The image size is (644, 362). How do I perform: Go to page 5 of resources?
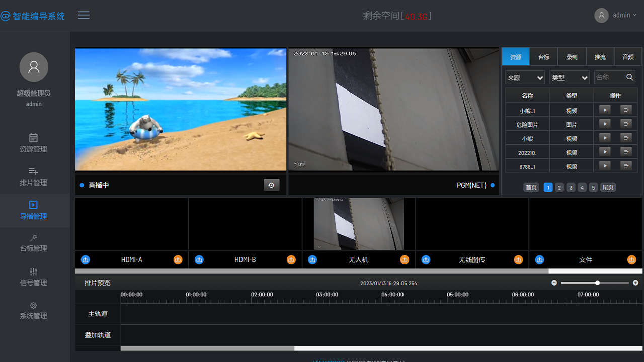pos(593,187)
